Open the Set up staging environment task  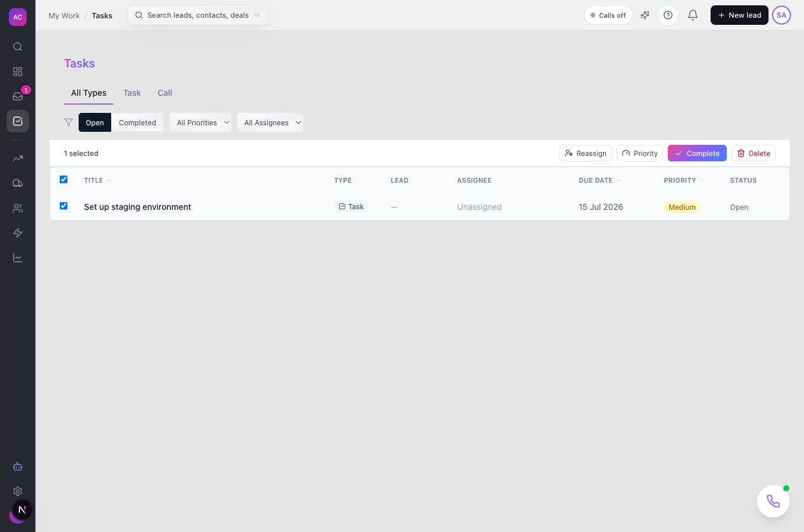point(137,207)
